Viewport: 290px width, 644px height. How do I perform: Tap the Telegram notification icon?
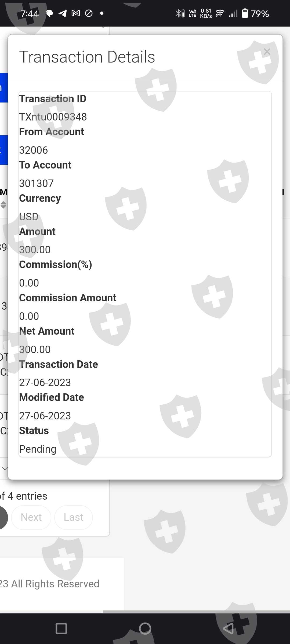coord(63,13)
